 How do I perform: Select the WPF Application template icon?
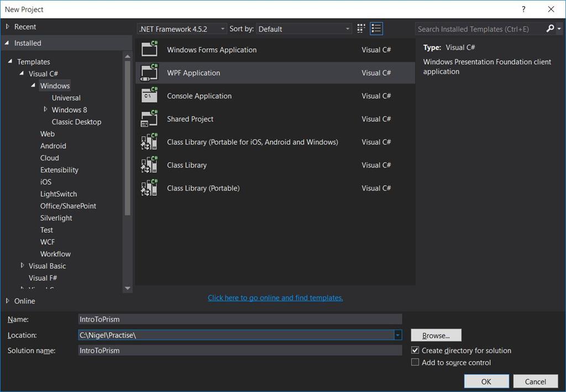point(150,72)
